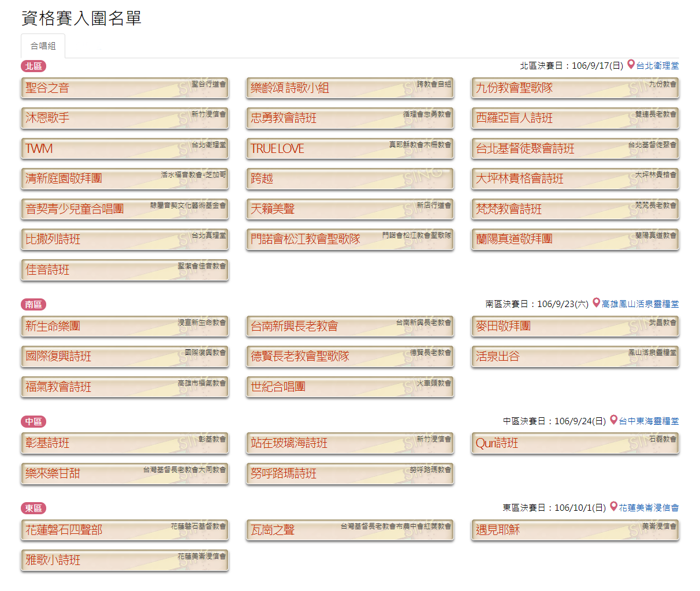This screenshot has height=591, width=700.
Task: Open the Quri詩班 card
Action: [x=575, y=443]
